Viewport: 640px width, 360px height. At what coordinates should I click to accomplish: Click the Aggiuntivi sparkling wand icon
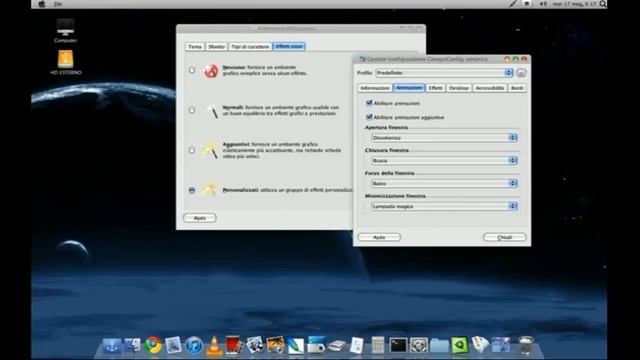click(x=211, y=150)
